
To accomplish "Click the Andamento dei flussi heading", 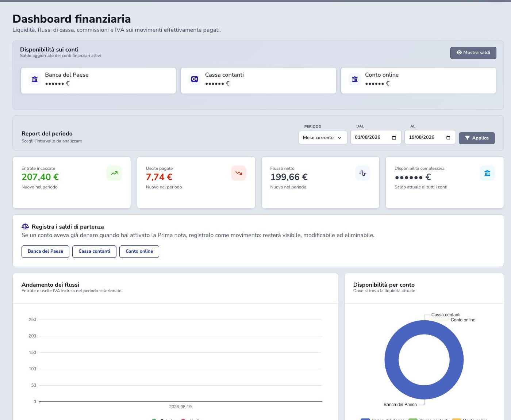I will click(50, 285).
